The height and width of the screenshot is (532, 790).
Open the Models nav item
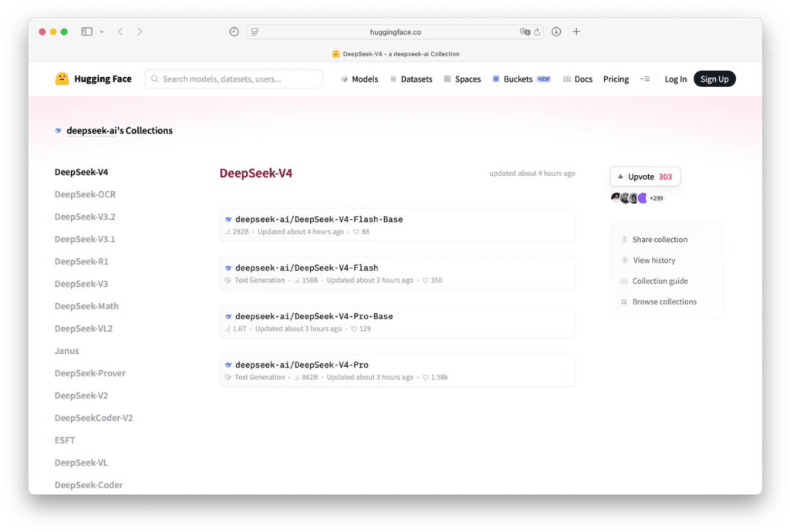point(360,79)
